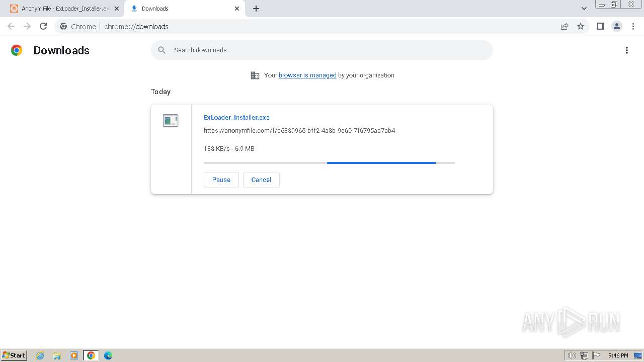The height and width of the screenshot is (362, 644).
Task: Close the Downloads tab
Action: coord(237,9)
